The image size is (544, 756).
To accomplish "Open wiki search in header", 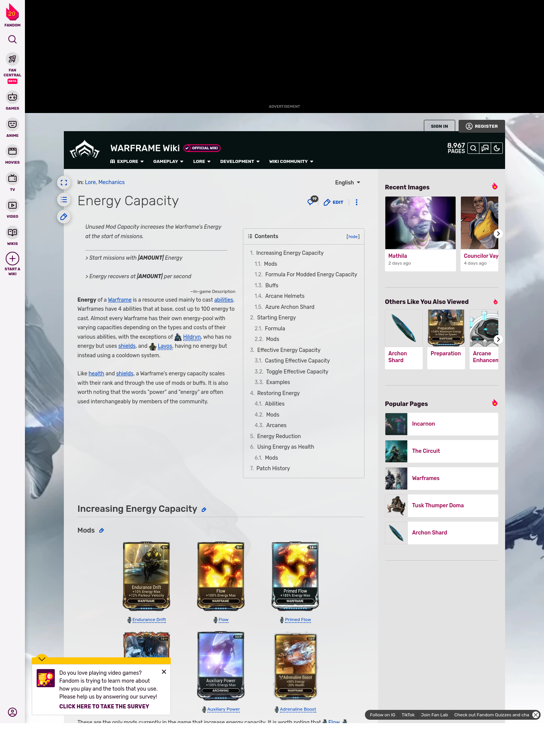I will [x=473, y=148].
